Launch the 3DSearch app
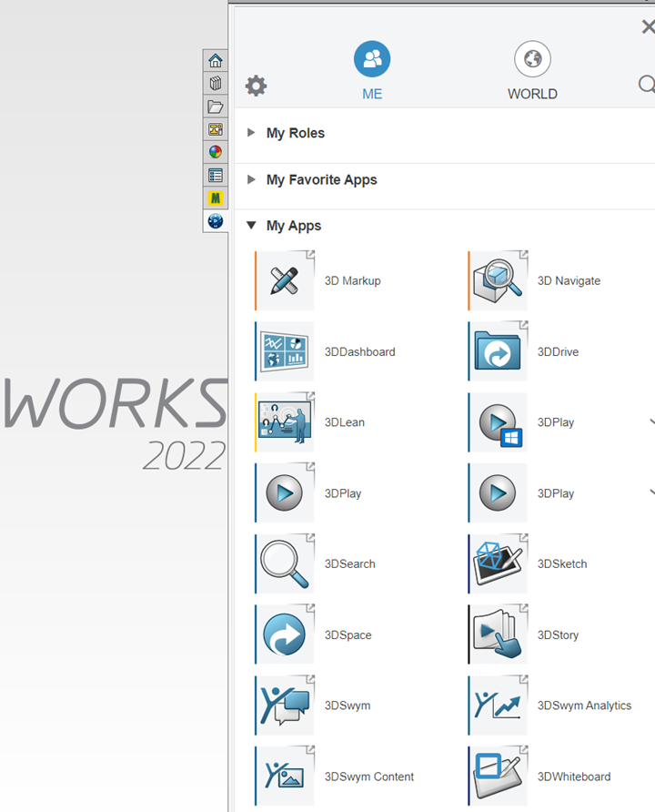Image resolution: width=655 pixels, height=812 pixels. 285,563
